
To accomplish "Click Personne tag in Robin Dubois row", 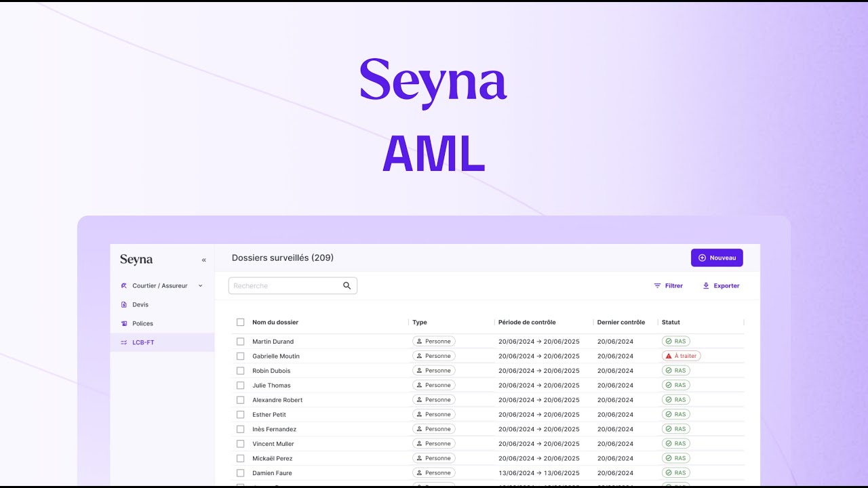I will [434, 371].
